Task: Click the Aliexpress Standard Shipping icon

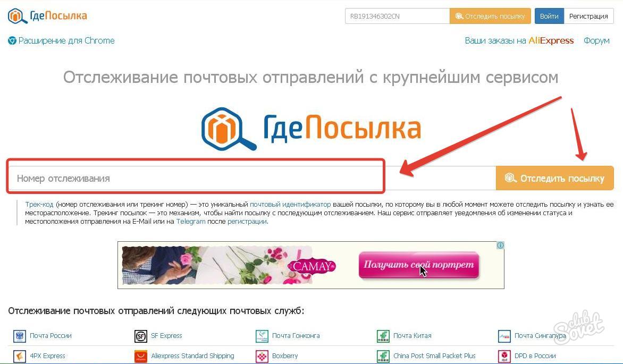Action: [x=141, y=356]
